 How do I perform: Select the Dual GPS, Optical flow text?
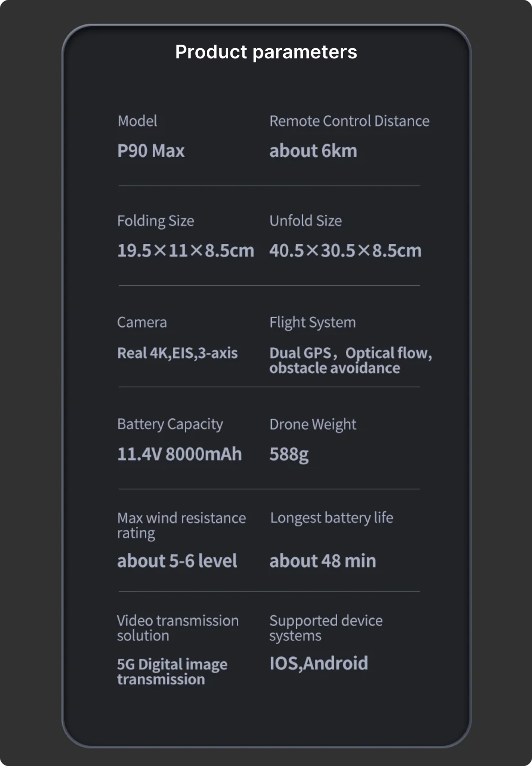coord(351,353)
